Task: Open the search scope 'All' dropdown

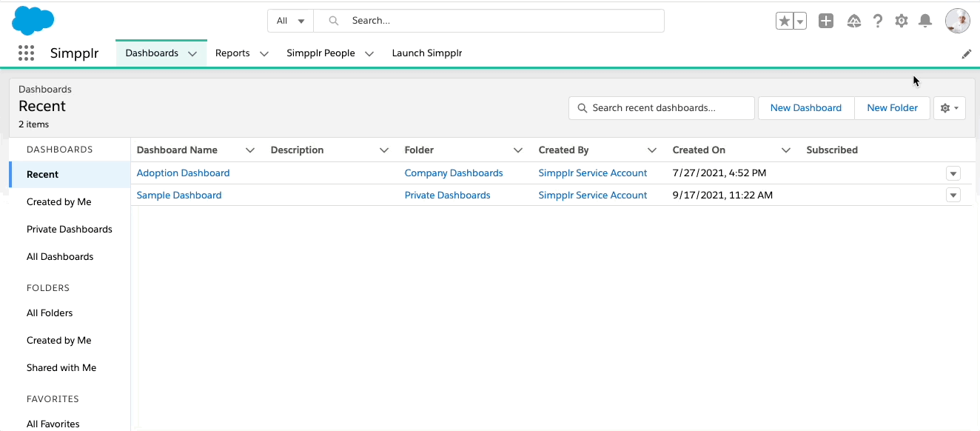Action: [x=290, y=21]
